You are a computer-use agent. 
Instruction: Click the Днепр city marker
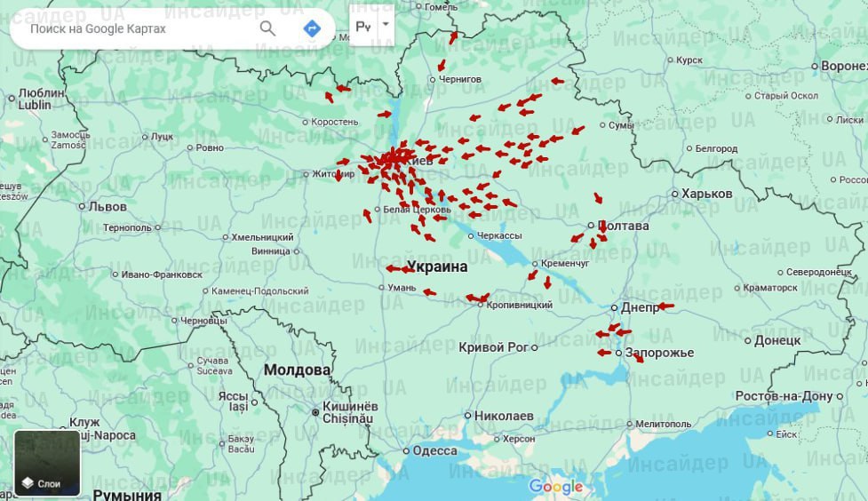click(x=614, y=307)
